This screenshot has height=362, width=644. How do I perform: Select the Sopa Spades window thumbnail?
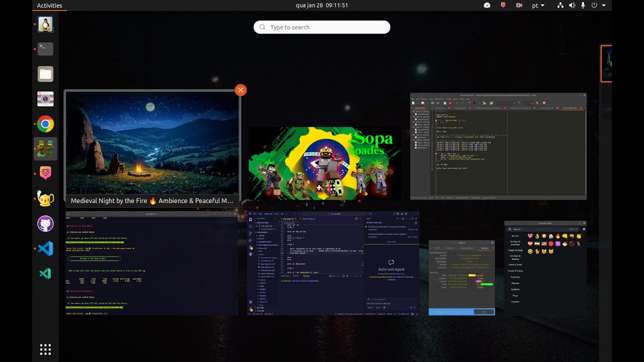(325, 163)
